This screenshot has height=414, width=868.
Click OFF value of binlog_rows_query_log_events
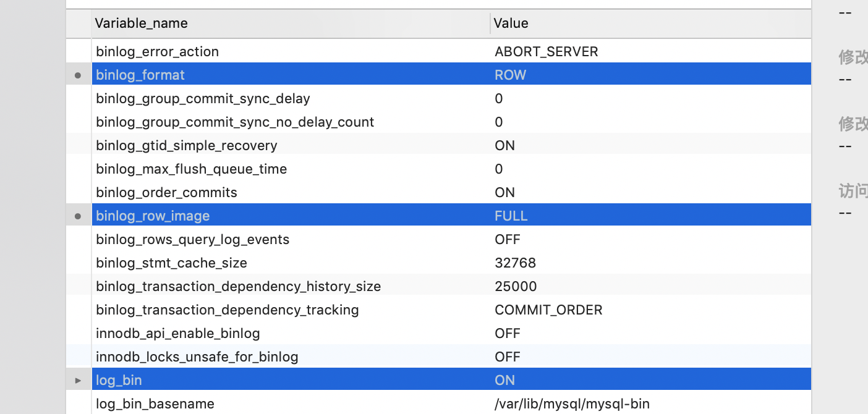click(508, 239)
